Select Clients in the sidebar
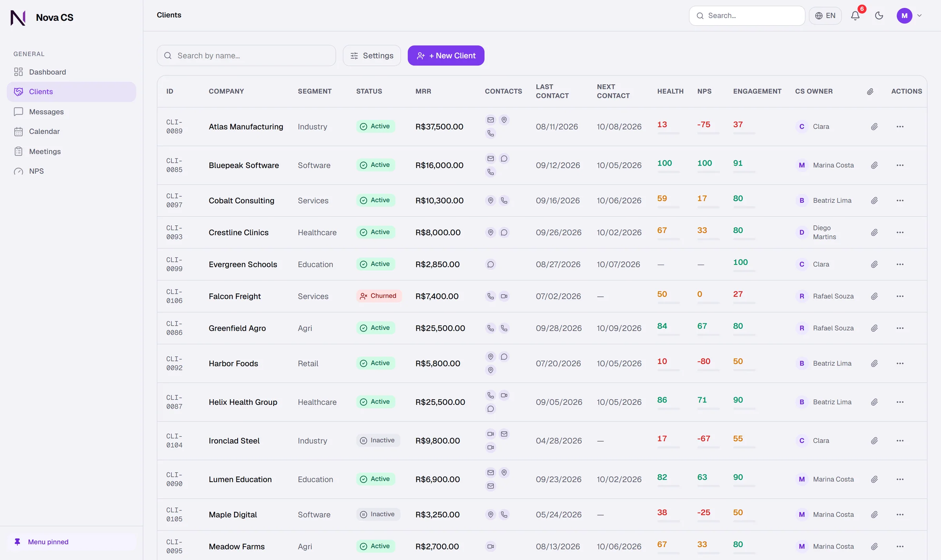 71,92
